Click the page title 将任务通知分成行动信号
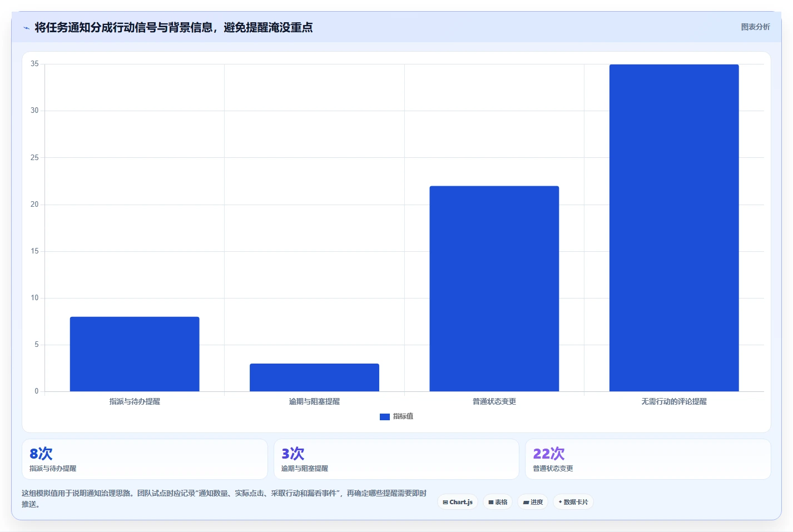Screen dimensions: 793x532 (174, 27)
